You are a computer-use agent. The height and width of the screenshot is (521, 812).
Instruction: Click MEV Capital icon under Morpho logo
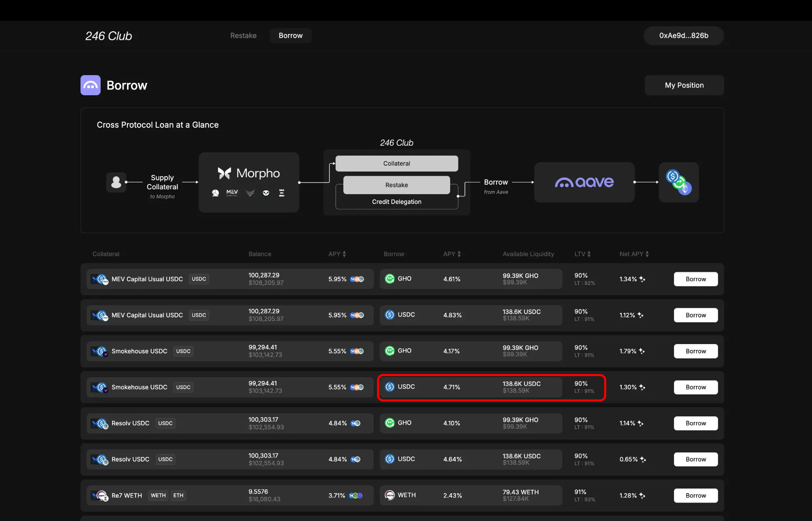[x=232, y=193]
